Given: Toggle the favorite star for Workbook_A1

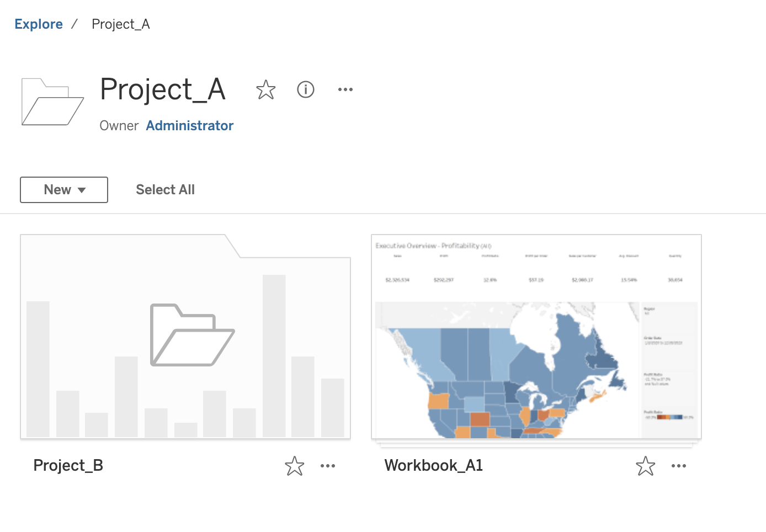Looking at the screenshot, I should click(646, 466).
